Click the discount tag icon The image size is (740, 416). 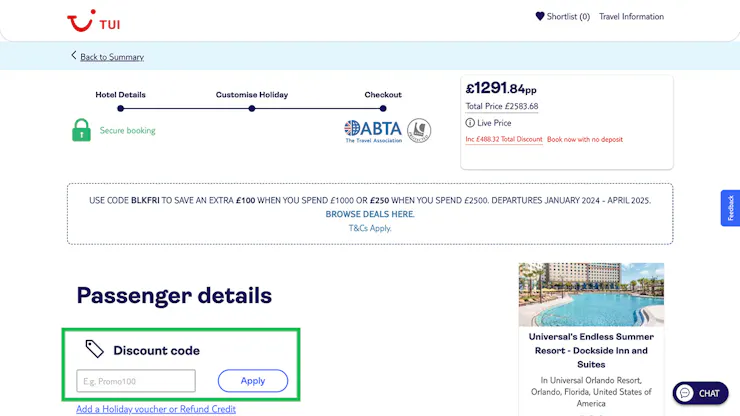tap(94, 349)
